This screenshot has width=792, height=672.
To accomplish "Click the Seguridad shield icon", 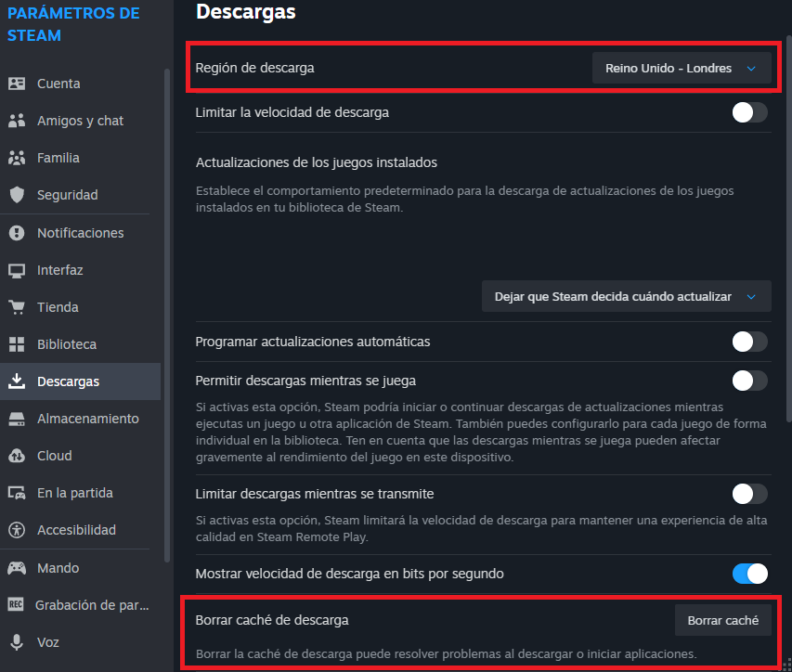I will 17,195.
